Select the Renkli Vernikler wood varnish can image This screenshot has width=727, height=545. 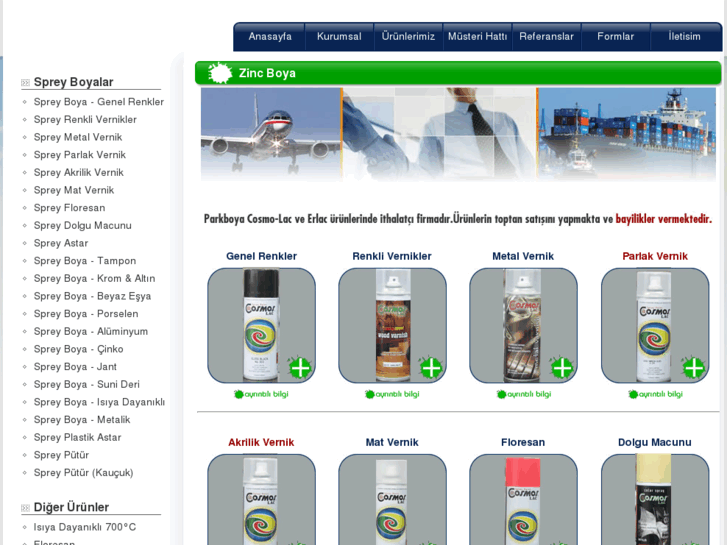point(393,325)
